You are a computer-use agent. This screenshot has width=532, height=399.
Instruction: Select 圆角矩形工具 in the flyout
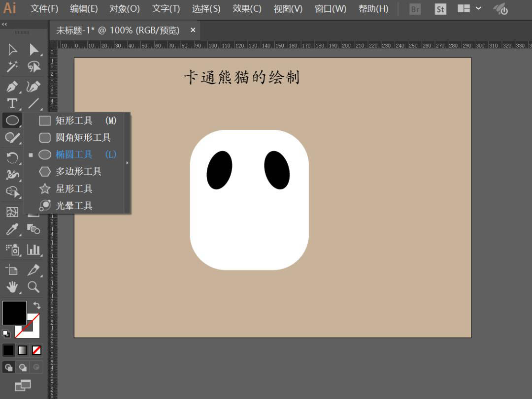83,137
